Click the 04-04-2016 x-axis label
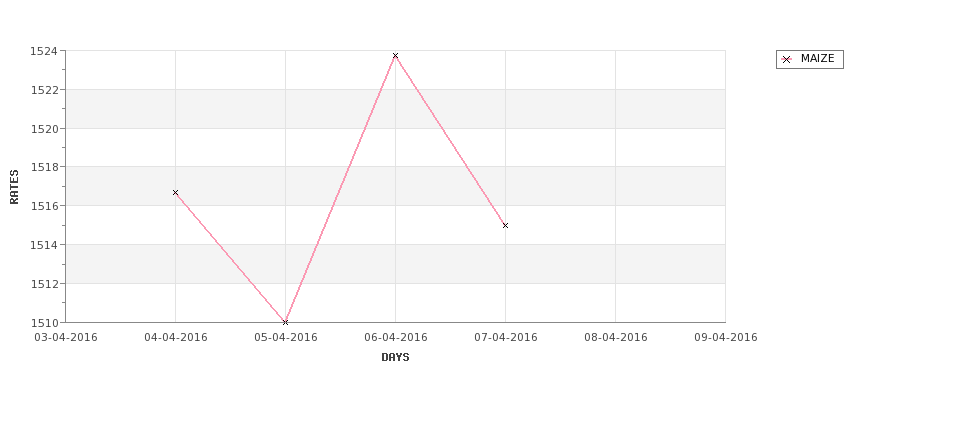Image resolution: width=975 pixels, height=429 pixels. 176,337
